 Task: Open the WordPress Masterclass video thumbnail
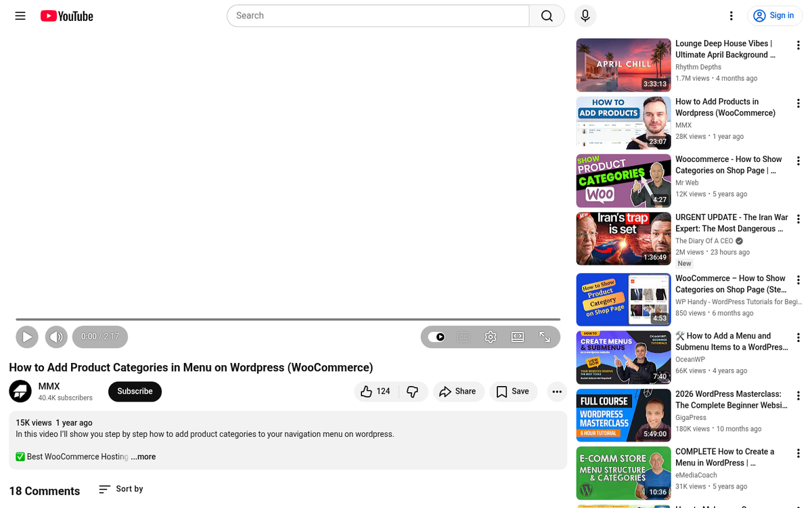point(623,415)
